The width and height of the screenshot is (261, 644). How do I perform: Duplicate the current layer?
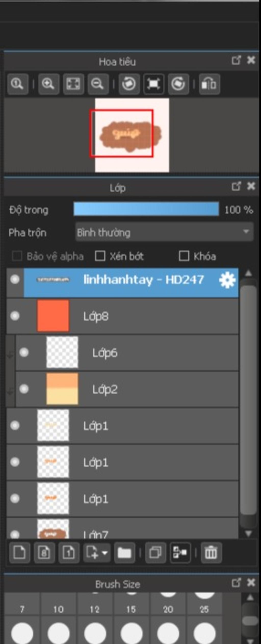155,553
